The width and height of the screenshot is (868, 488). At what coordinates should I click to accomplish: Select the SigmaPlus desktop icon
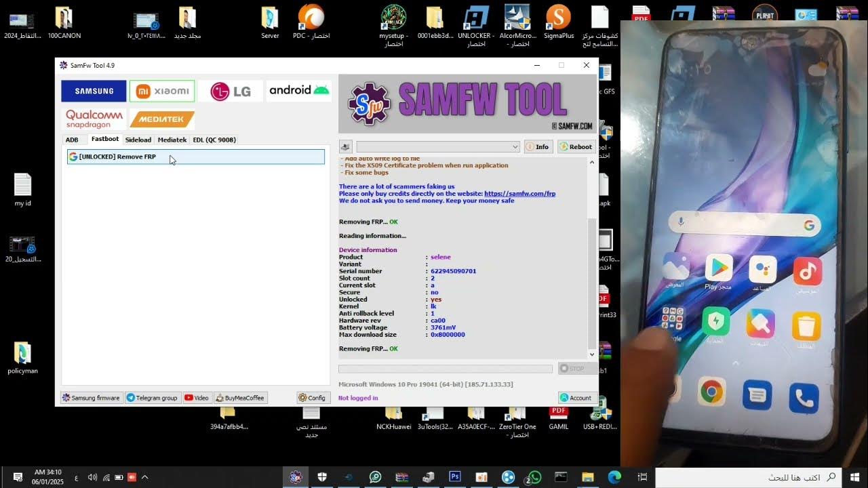point(559,23)
